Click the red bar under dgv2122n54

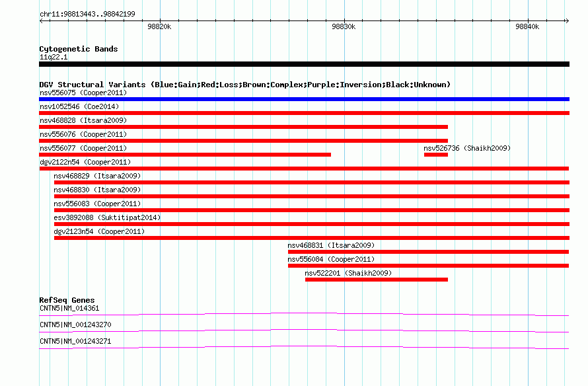[x=304, y=169]
